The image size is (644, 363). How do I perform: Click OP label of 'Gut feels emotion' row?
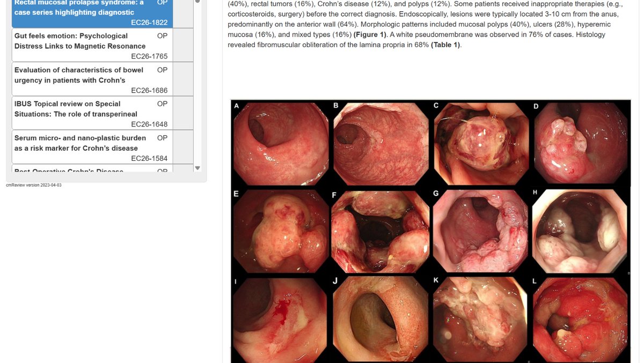(x=162, y=36)
